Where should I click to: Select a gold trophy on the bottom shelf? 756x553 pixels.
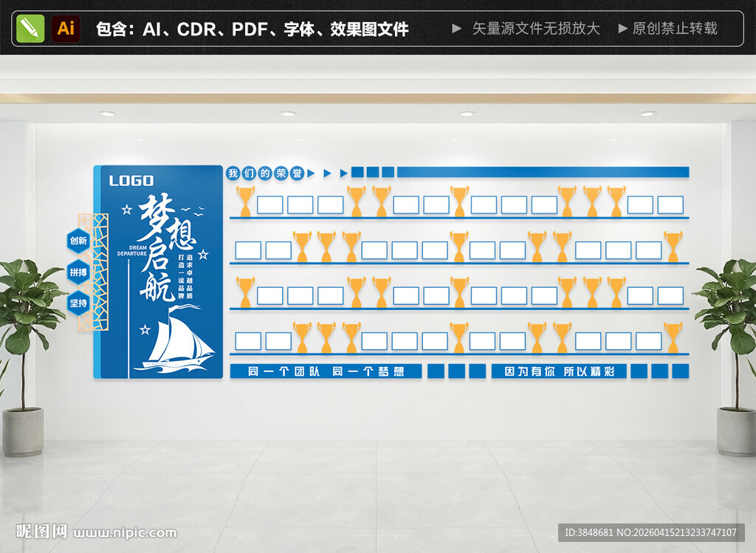[x=303, y=333]
